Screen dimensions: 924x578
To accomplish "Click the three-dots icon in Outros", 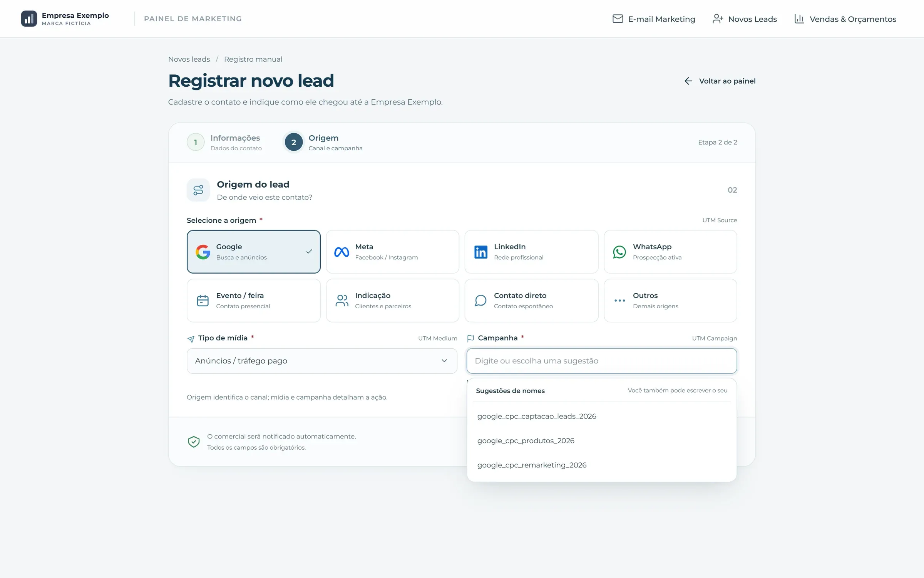I will pyautogui.click(x=619, y=301).
